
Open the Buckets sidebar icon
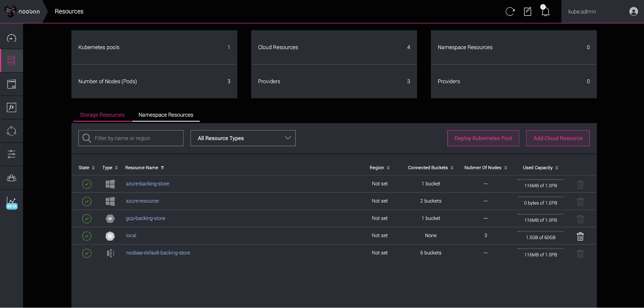coord(11,84)
